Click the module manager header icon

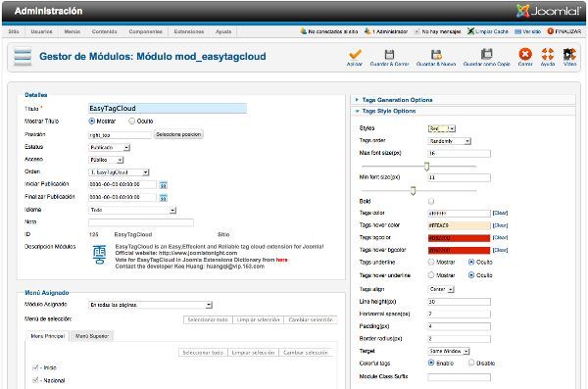[x=23, y=57]
